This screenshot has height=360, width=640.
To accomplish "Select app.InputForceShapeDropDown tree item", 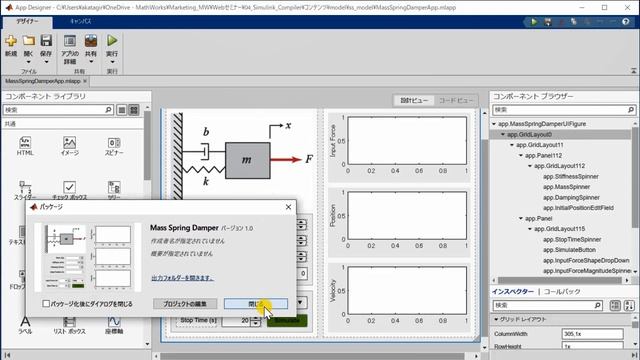I will tap(586, 260).
